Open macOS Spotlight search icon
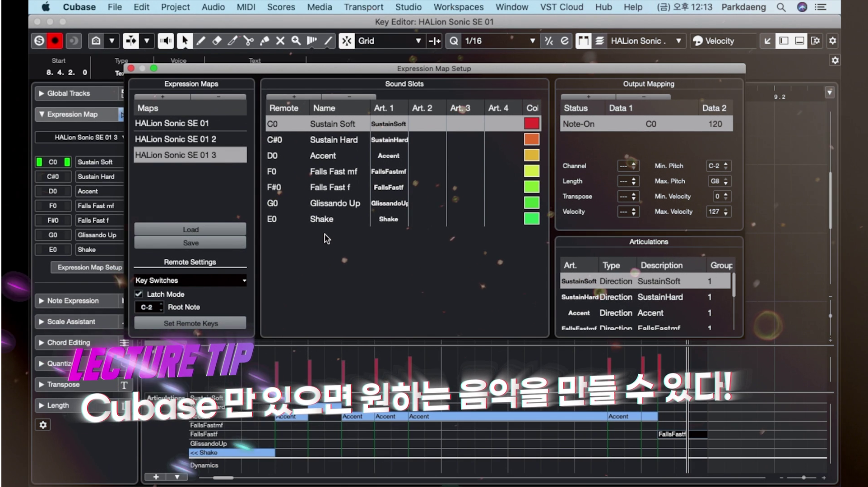The width and height of the screenshot is (868, 487). [x=781, y=7]
